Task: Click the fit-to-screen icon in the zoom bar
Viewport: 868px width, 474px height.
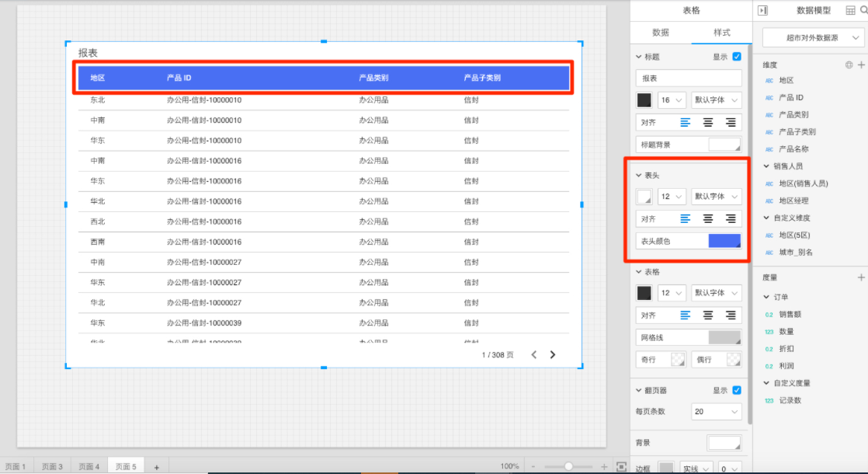Action: click(621, 466)
